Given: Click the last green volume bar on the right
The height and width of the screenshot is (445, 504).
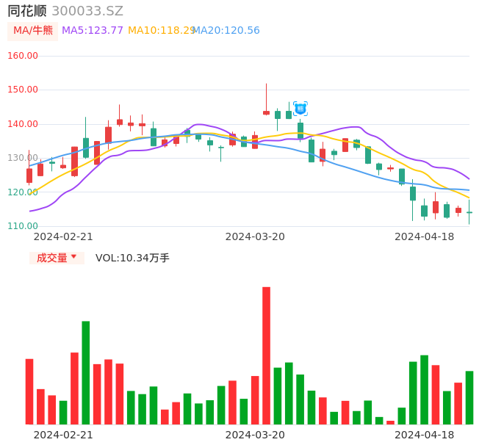Looking at the screenshot, I should tap(469, 398).
